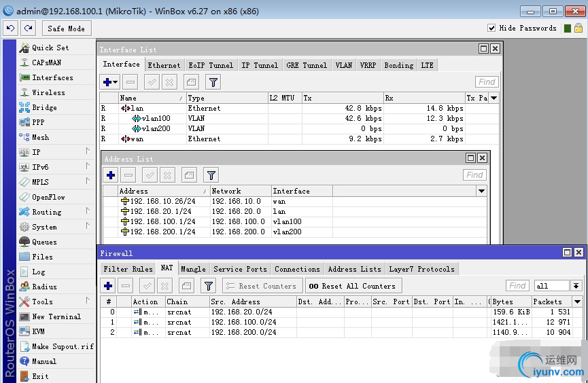588x383 pixels.
Task: Switch to the VLAN tab in Interface List
Action: (344, 65)
